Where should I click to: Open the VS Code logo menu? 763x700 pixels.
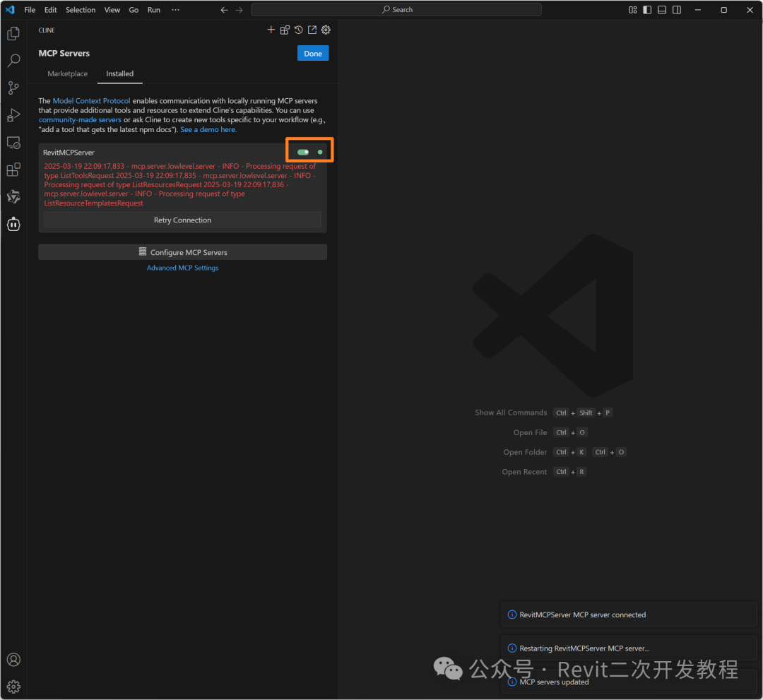10,10
